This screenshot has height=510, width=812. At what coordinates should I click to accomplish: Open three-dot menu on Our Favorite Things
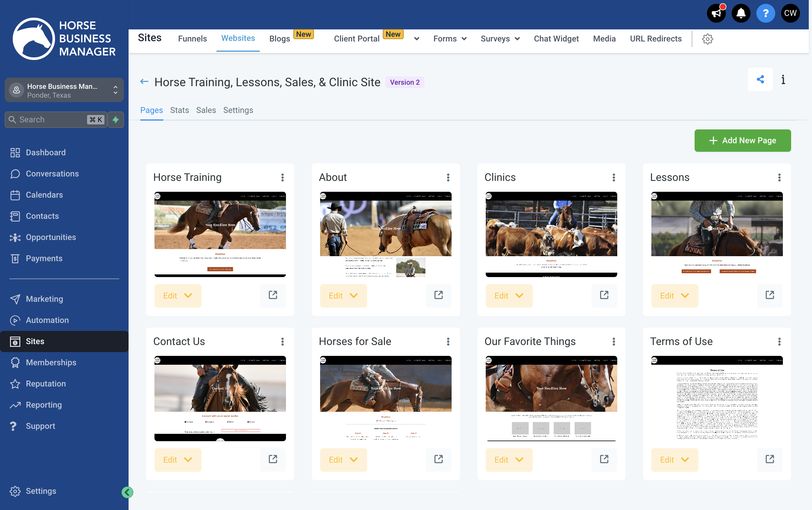614,342
